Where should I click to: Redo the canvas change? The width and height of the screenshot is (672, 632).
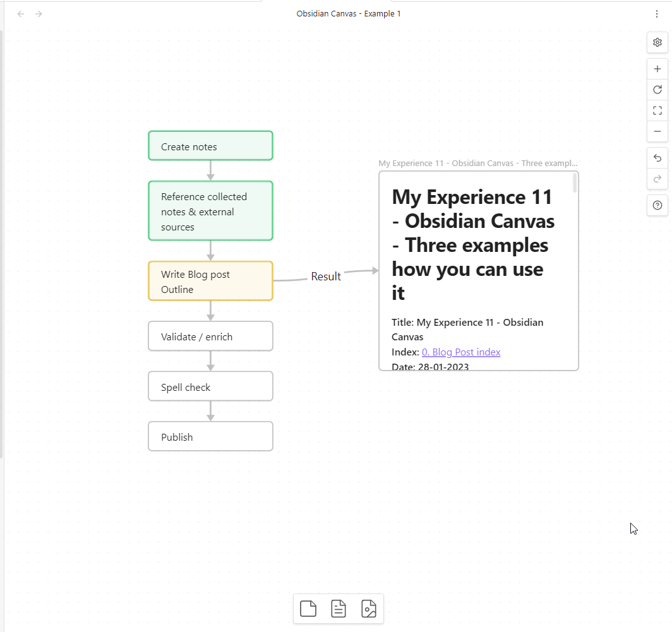pos(657,179)
